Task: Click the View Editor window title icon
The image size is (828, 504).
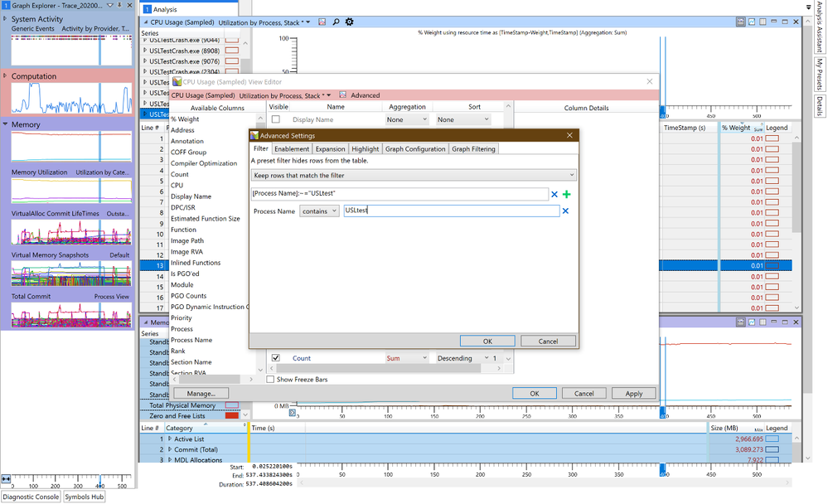Action: pyautogui.click(x=177, y=82)
